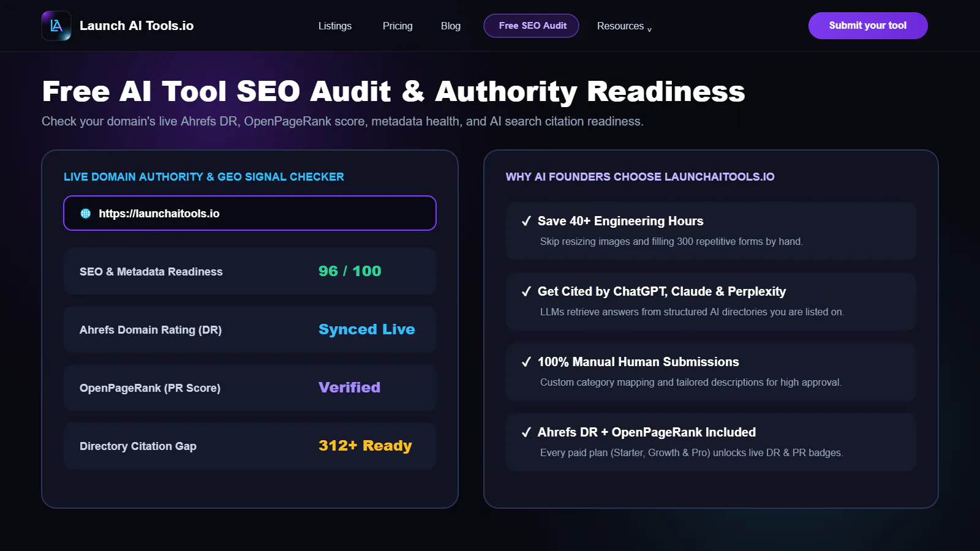The width and height of the screenshot is (980, 551).
Task: Click the Check your domain's live Ahrefs DR subtitle
Action: 342,121
